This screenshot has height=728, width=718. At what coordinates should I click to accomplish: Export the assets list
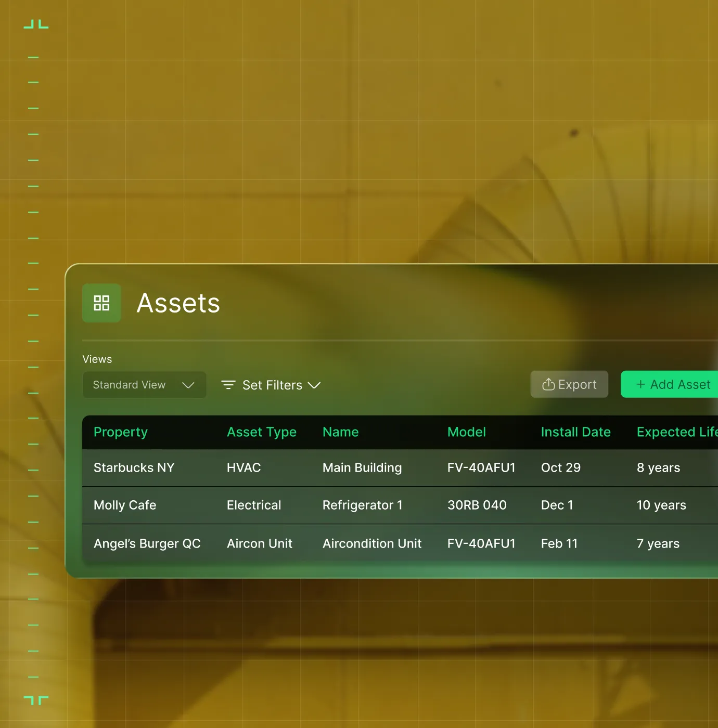click(x=569, y=384)
